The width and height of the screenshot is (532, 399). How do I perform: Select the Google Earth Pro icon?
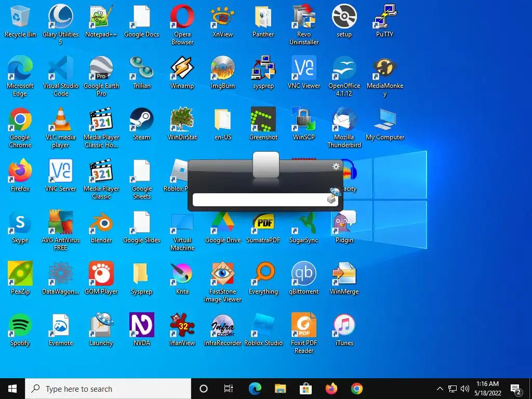coord(101,76)
